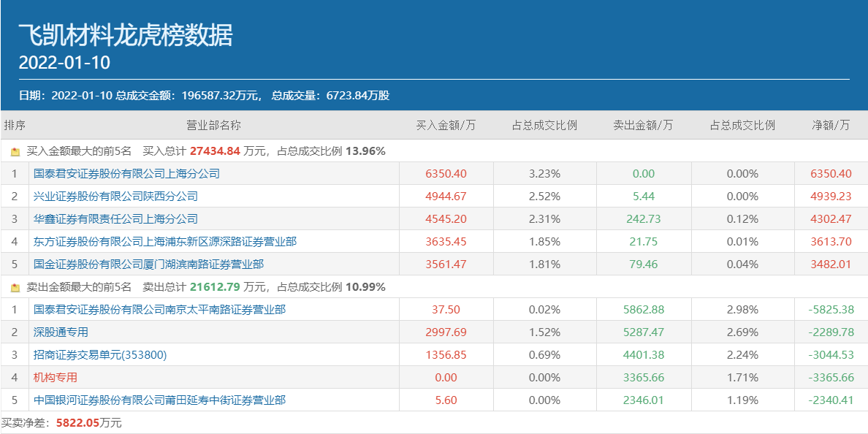Click the 净额/万 column header

click(x=831, y=125)
